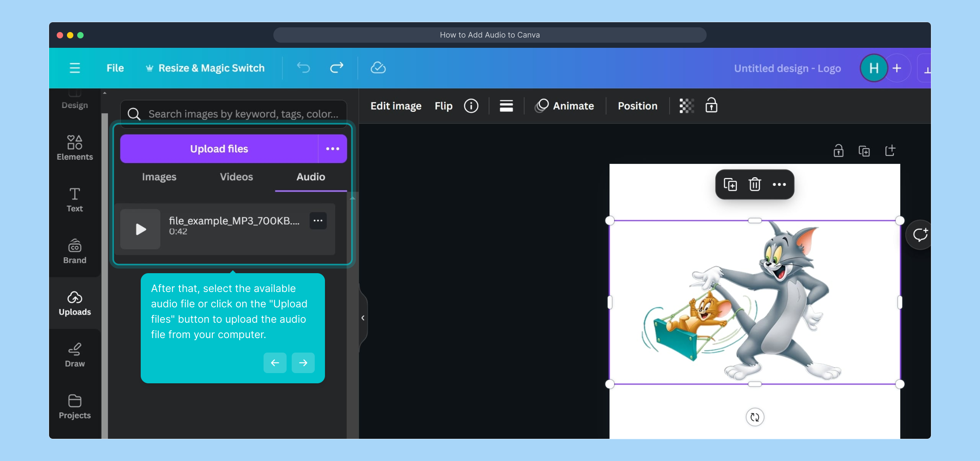Screen dimensions: 980x461
Task: Duplicate the selection with the copy icon
Action: tap(730, 184)
